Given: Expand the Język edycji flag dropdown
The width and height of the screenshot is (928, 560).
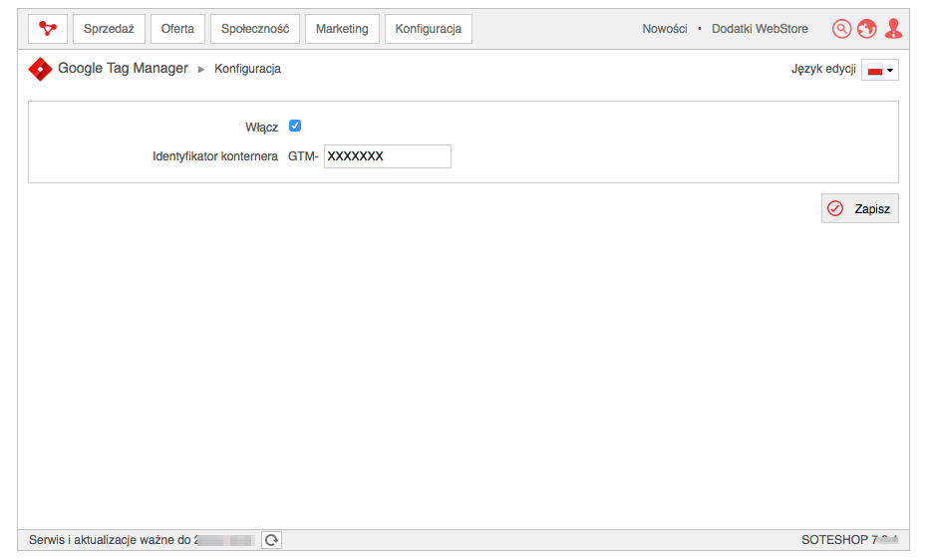Looking at the screenshot, I should 880,70.
